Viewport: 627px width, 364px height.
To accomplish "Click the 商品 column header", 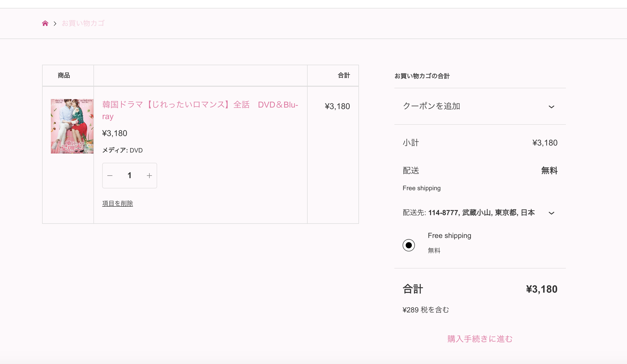I will pyautogui.click(x=64, y=75).
